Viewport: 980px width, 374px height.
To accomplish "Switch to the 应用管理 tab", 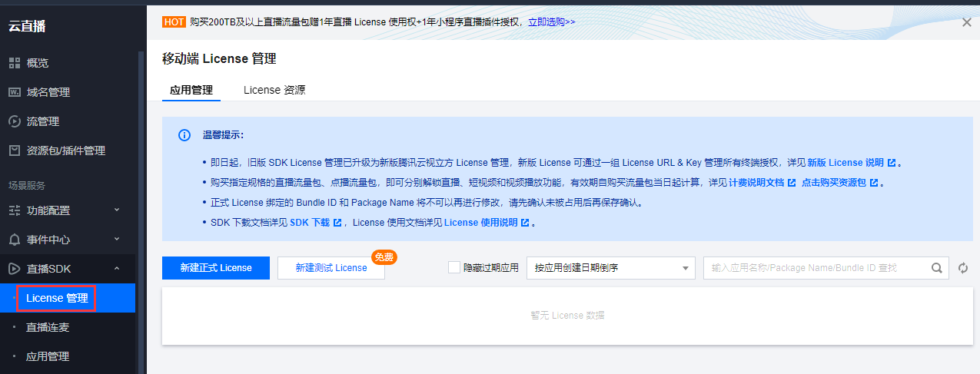I will 191,90.
